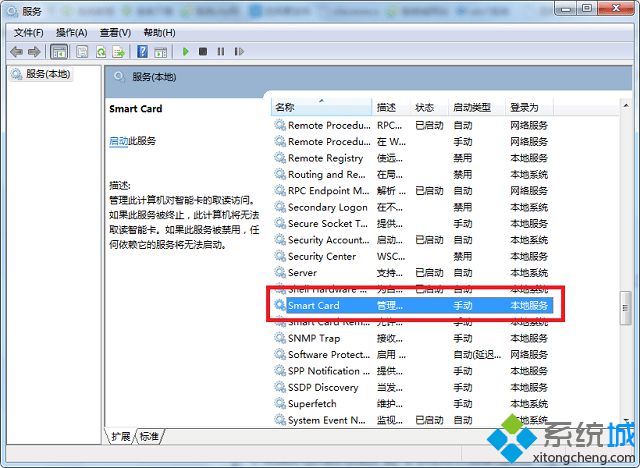This screenshot has width=640, height=468.
Task: Click the Properties toolbar icon
Action: 82,52
